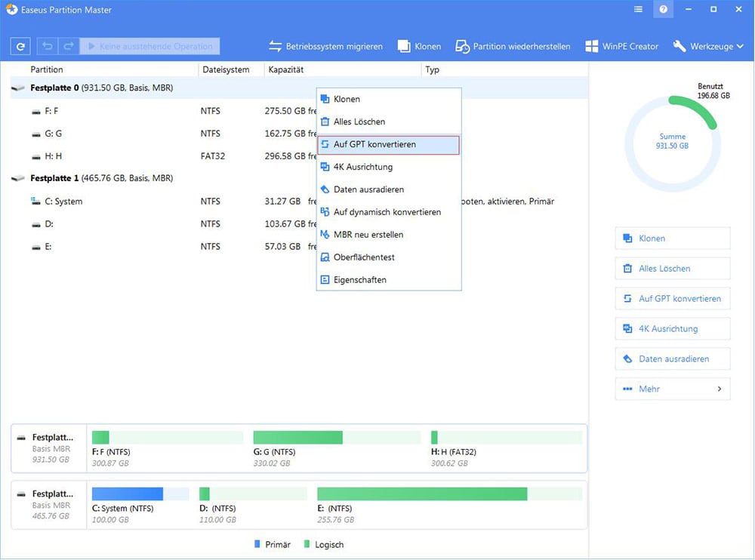Click the undo arrow icon
Image resolution: width=755 pixels, height=560 pixels.
[48, 46]
